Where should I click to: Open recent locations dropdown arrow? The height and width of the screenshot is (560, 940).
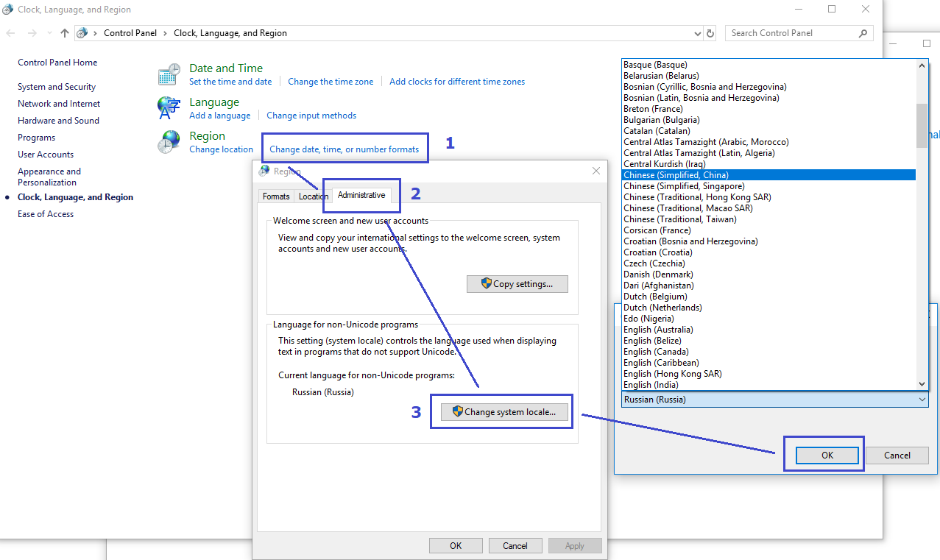[x=49, y=33]
